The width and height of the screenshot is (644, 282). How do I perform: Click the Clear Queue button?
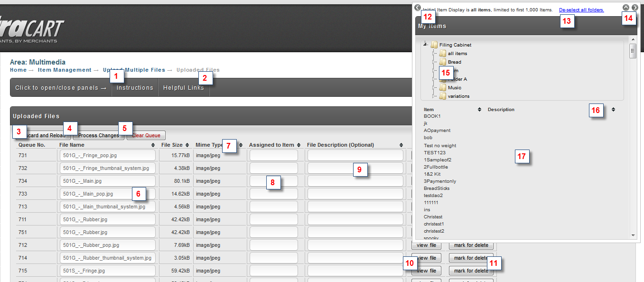(146, 135)
